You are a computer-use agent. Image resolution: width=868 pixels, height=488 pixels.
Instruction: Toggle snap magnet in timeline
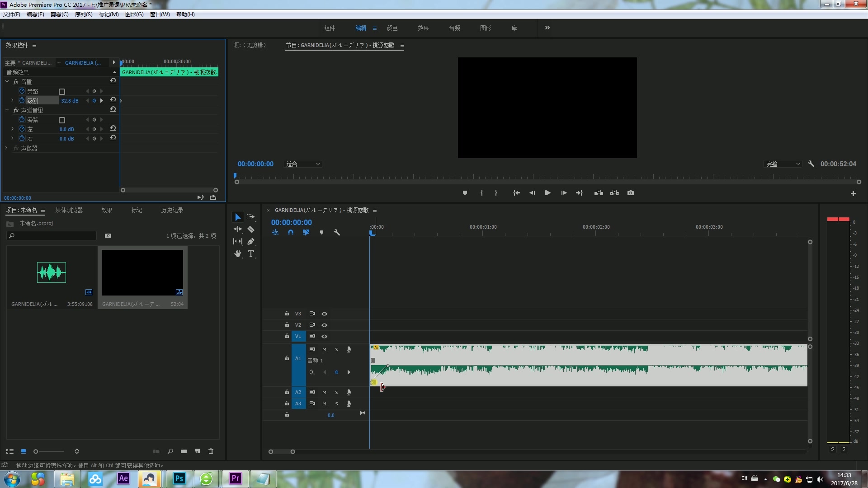[x=291, y=232]
